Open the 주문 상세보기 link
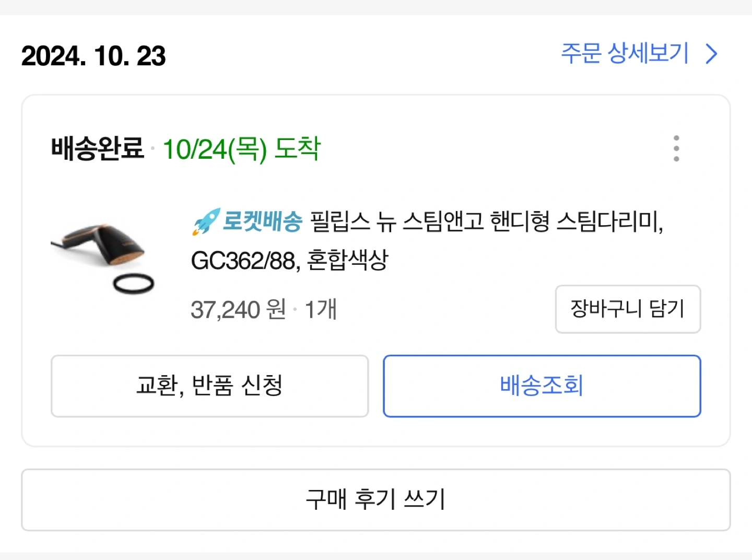Viewport: 752px width, 560px height. click(625, 53)
